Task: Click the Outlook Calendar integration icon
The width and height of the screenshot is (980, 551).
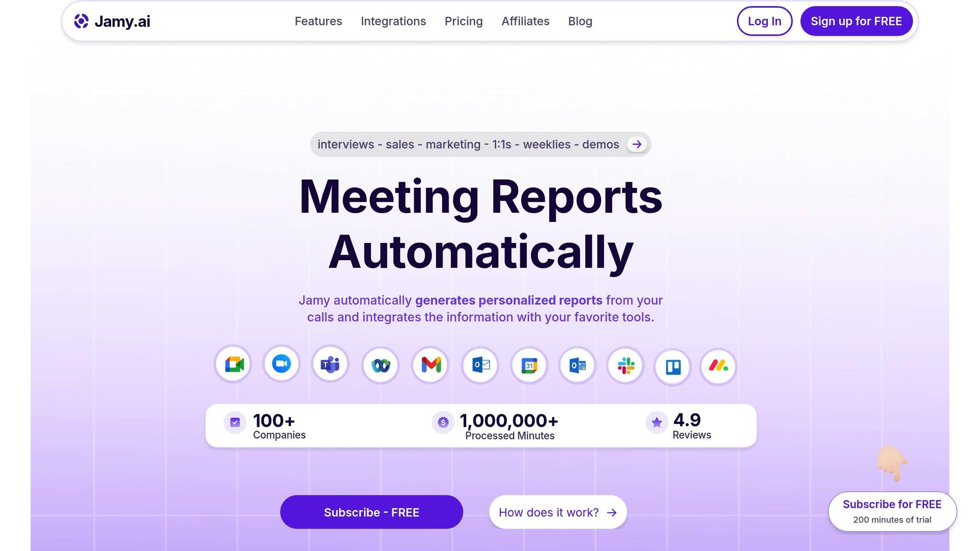Action: pos(578,366)
